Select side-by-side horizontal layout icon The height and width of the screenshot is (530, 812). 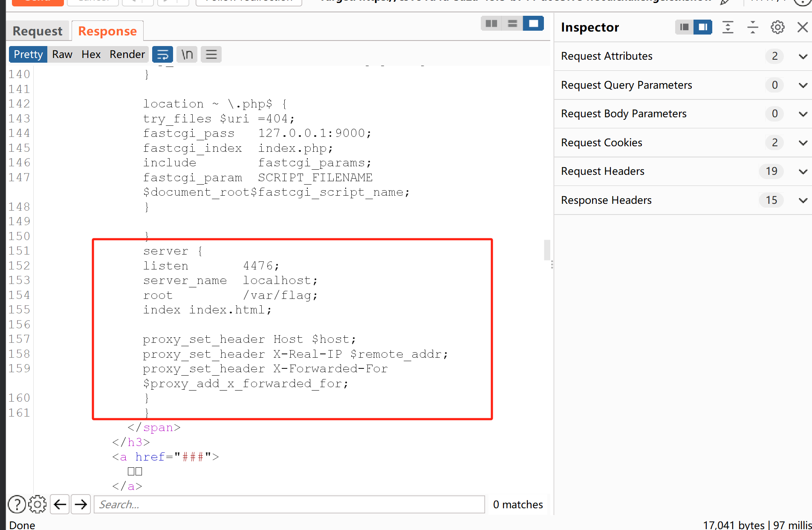(491, 23)
